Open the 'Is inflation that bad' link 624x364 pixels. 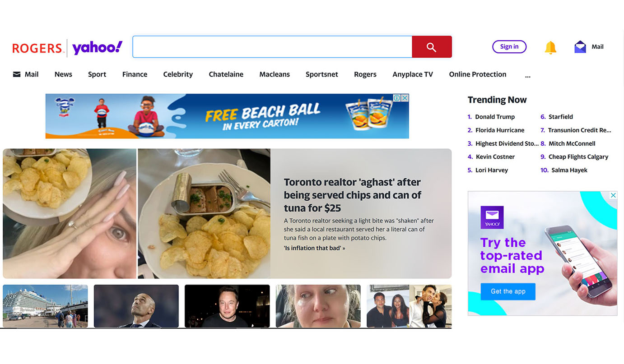(314, 248)
